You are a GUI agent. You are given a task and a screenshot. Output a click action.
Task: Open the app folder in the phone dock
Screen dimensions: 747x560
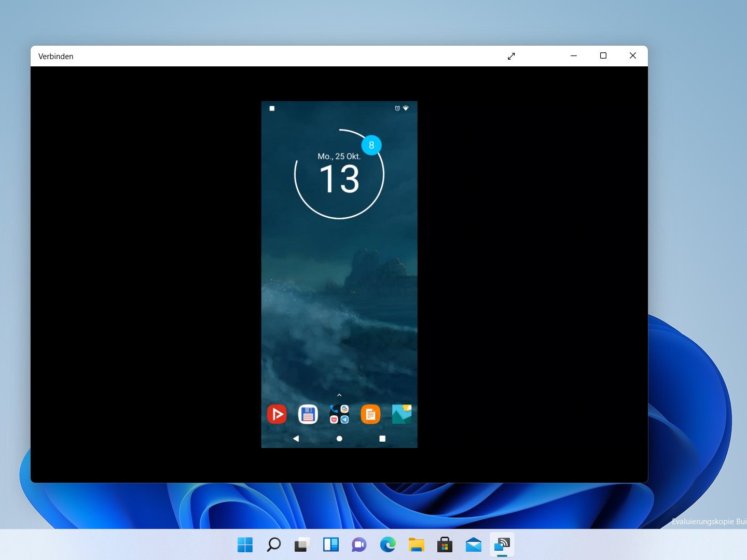(339, 414)
